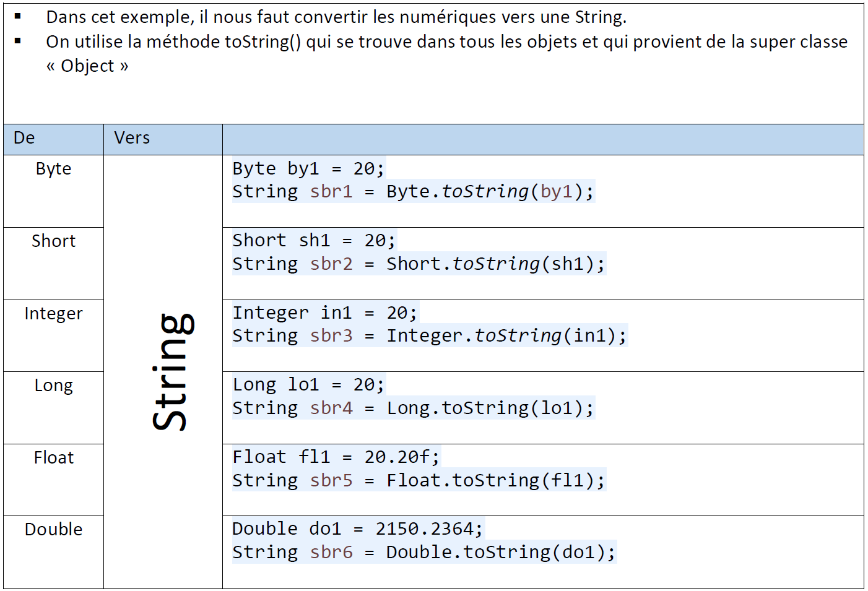Click the 'Float fl1 = 20.20f;' line
Screen dimensions: 868x591
336,457
